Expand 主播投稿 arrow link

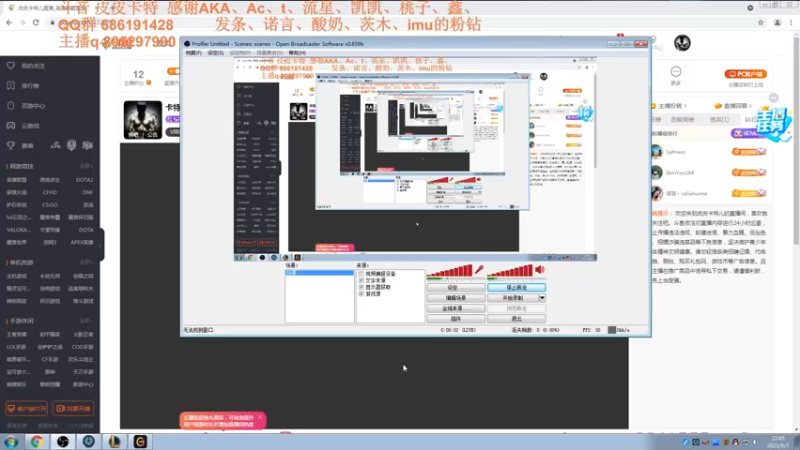pyautogui.click(x=672, y=106)
